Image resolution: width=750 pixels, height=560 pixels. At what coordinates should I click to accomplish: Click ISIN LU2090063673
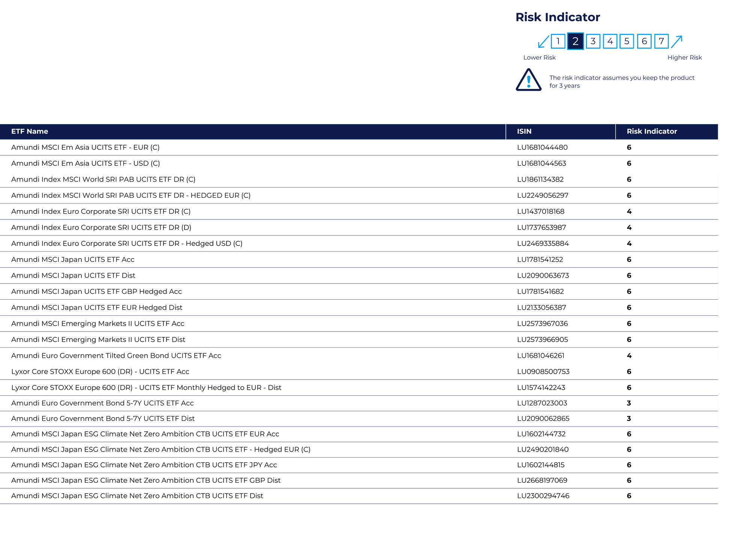point(543,276)
